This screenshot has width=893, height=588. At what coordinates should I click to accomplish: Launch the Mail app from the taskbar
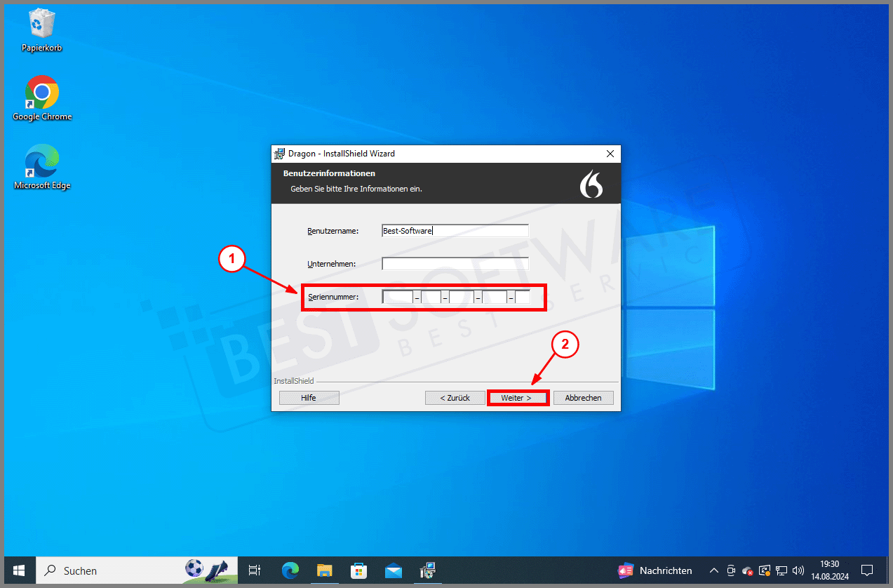[x=394, y=570]
